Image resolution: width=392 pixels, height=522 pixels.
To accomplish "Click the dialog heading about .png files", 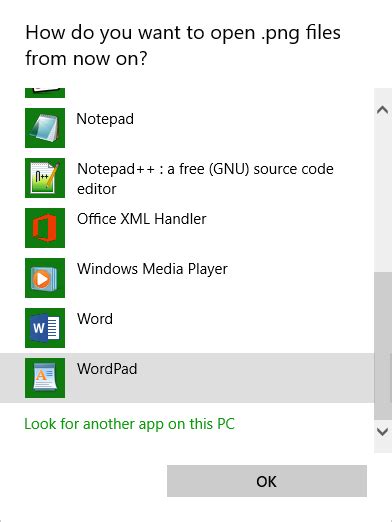I will point(183,45).
